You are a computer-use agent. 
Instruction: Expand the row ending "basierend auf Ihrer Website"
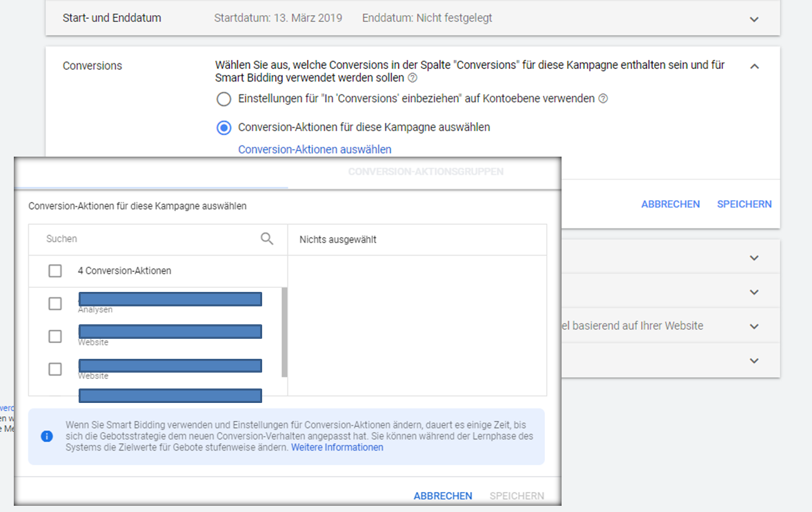coord(754,326)
